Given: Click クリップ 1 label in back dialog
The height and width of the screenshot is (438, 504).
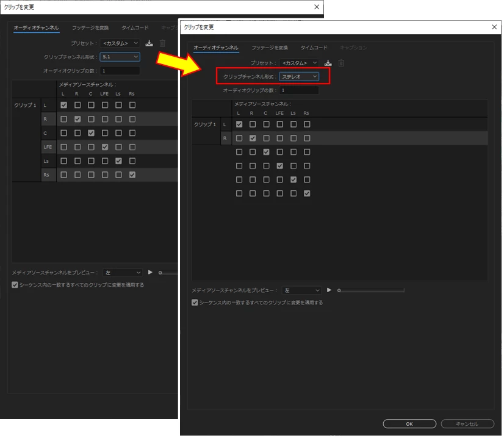Looking at the screenshot, I should (x=25, y=105).
